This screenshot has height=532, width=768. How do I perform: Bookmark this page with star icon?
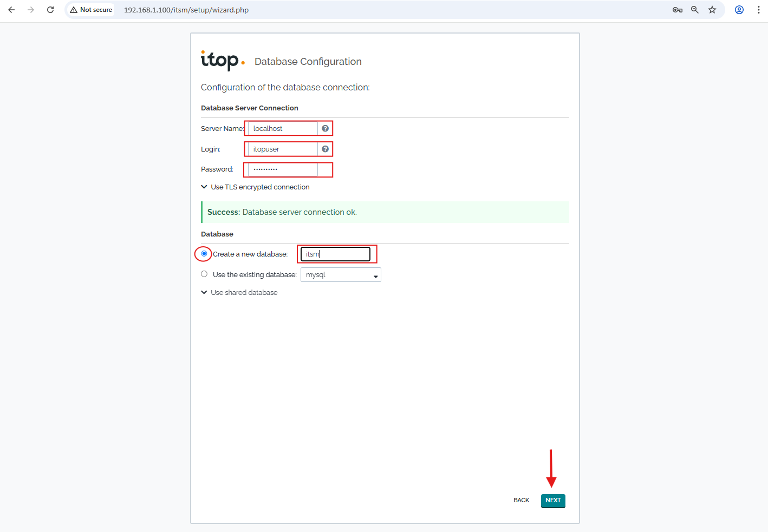(712, 10)
